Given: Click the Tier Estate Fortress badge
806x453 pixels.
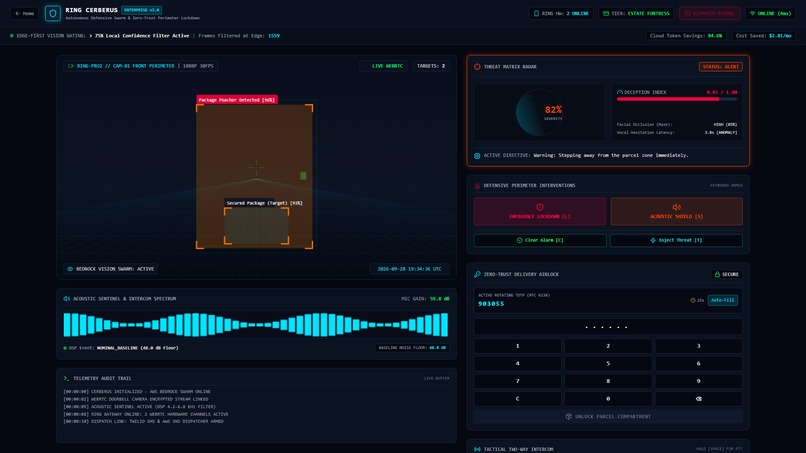Looking at the screenshot, I should [636, 13].
